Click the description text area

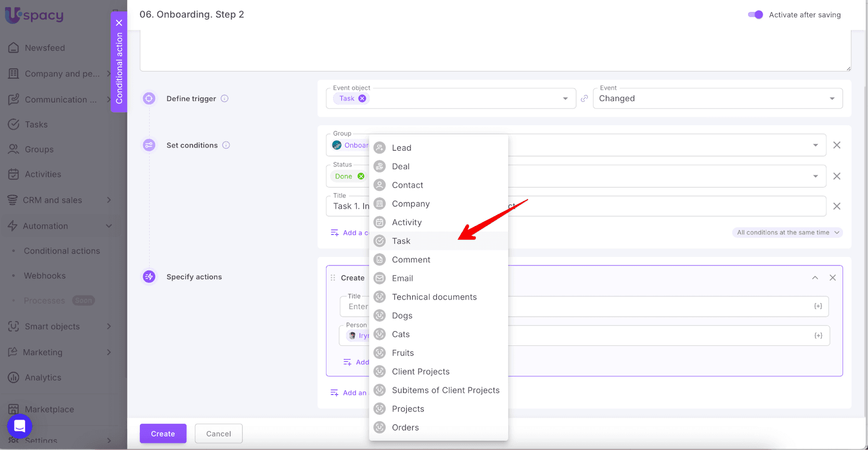pos(495,52)
